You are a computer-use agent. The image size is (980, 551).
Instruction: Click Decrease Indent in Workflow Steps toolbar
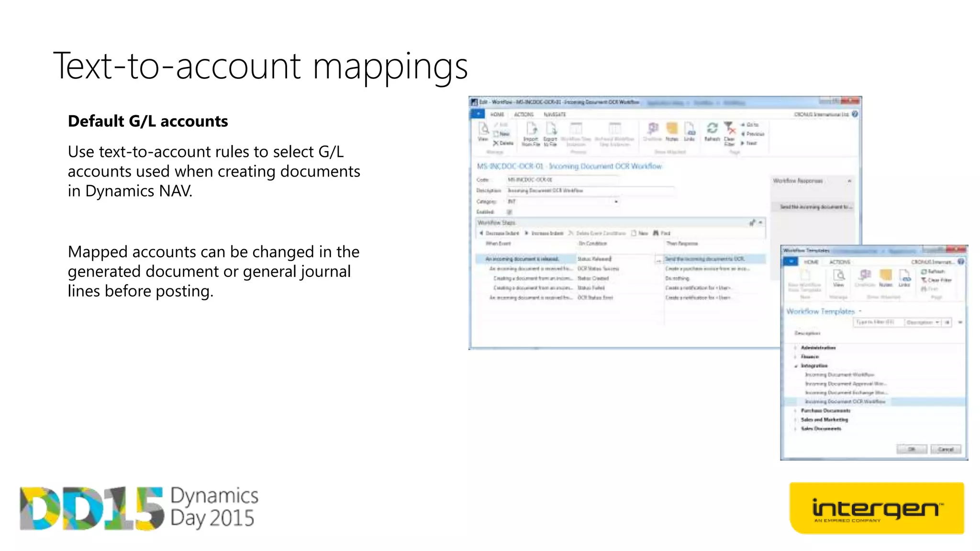499,233
